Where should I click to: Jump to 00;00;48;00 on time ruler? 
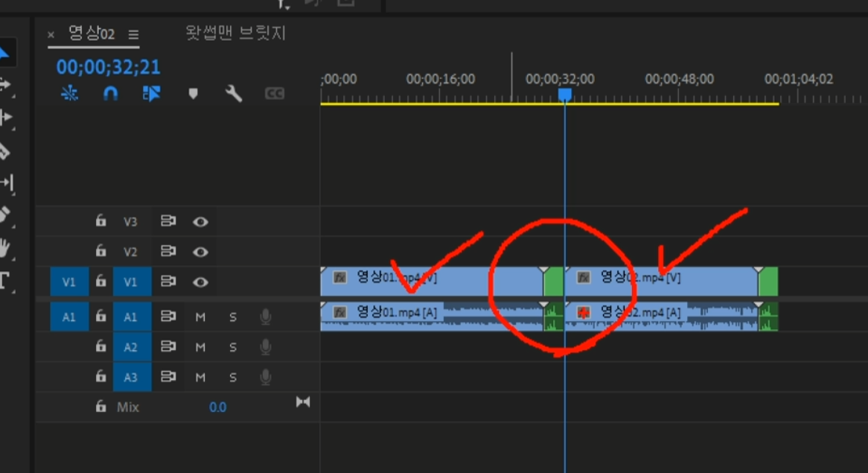(x=679, y=79)
